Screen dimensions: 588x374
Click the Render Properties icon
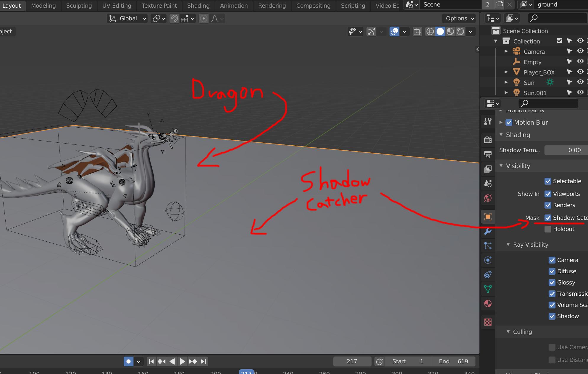[489, 138]
